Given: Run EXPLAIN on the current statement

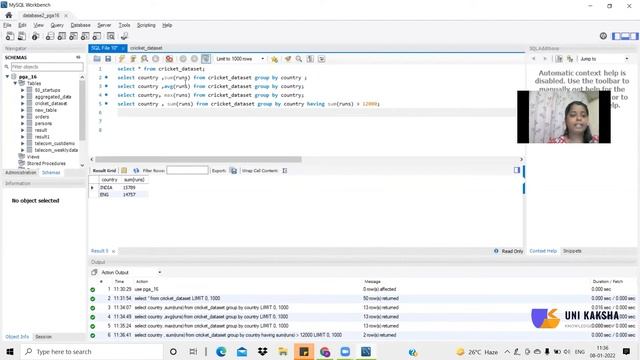Looking at the screenshot, I should pos(144,59).
